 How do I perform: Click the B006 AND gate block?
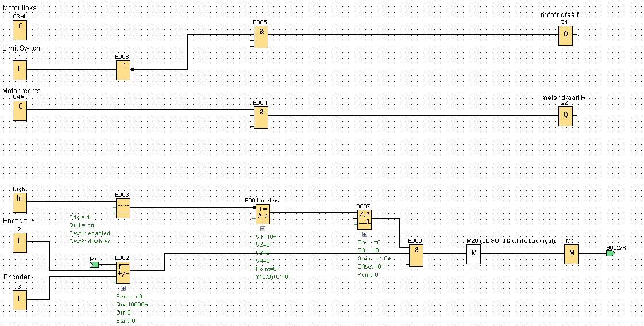pyautogui.click(x=416, y=255)
